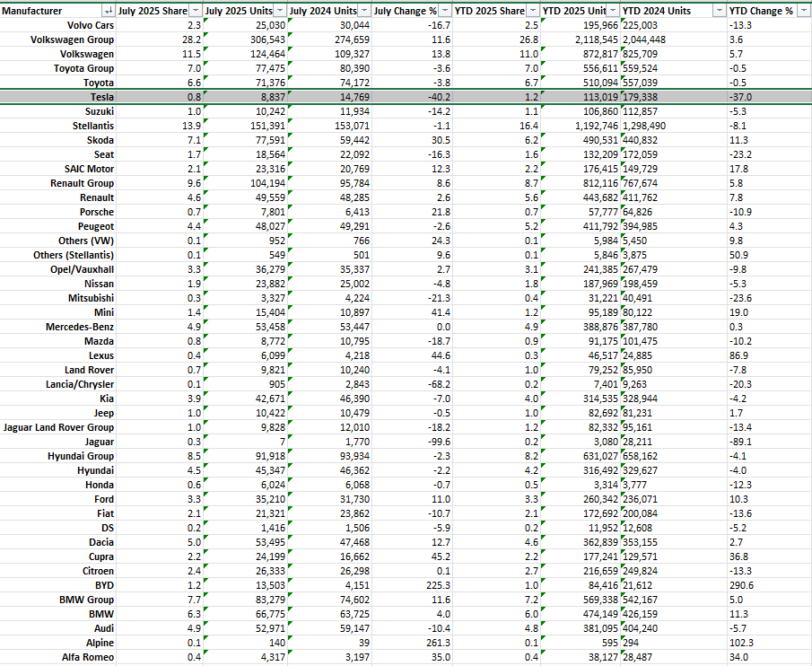This screenshot has width=812, height=666.
Task: Click the Jaguar Land Rover Group cell
Action: (x=58, y=427)
